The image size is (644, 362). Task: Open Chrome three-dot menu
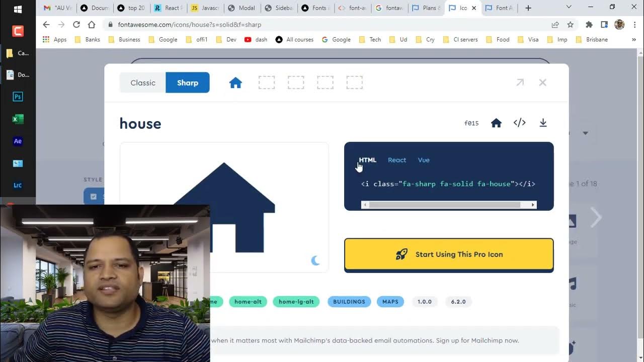[634, 24]
